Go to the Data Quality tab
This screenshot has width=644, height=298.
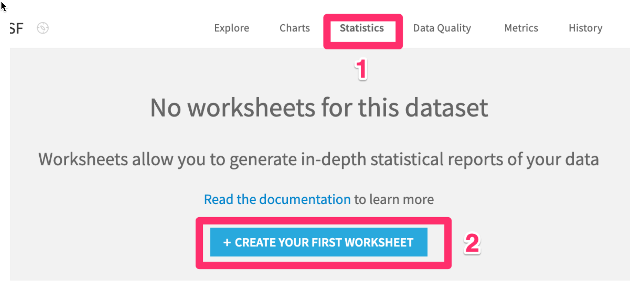pos(442,28)
